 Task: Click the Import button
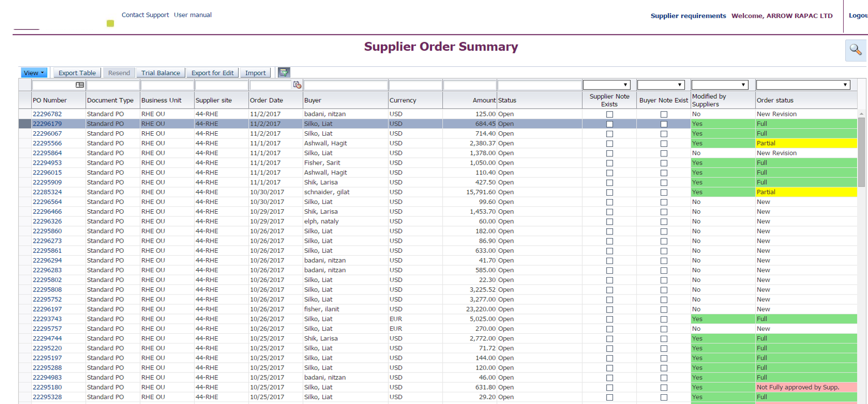point(255,73)
